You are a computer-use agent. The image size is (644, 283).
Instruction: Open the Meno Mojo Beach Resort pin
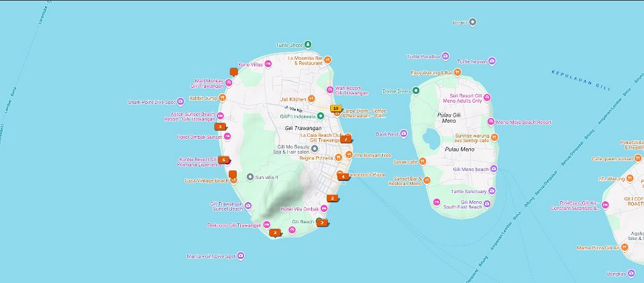tap(490, 122)
